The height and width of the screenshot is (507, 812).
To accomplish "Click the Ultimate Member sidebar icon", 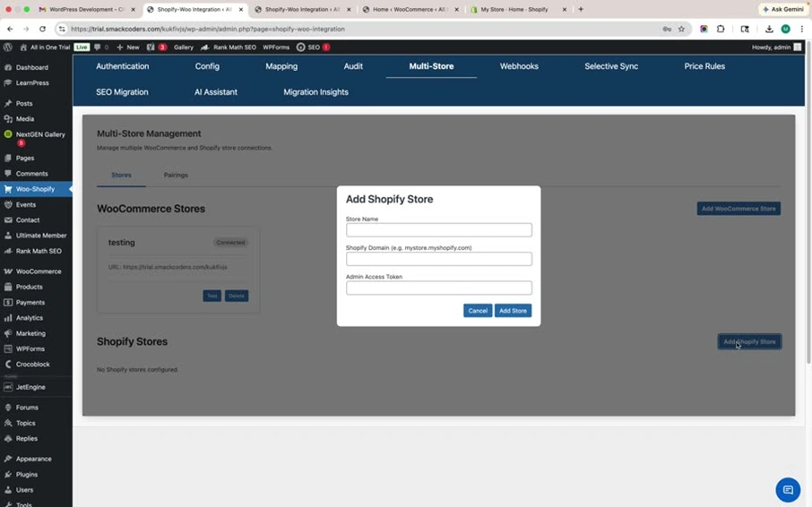I will 8,236.
